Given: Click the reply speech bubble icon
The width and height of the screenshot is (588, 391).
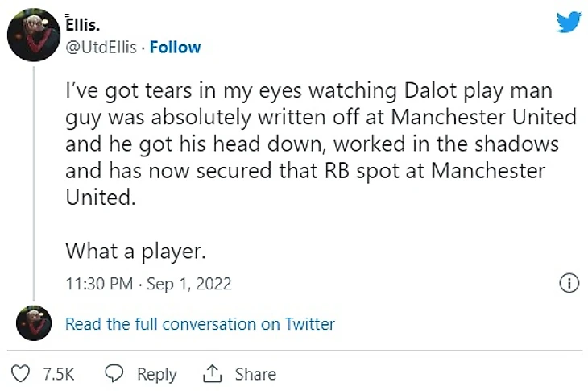Looking at the screenshot, I should click(115, 374).
